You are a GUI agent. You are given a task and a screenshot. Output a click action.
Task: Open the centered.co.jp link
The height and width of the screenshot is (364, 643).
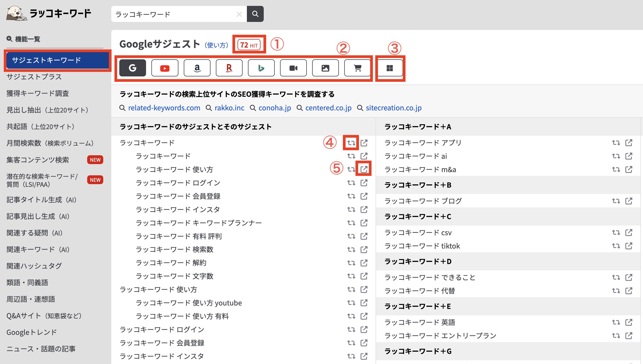pos(328,108)
